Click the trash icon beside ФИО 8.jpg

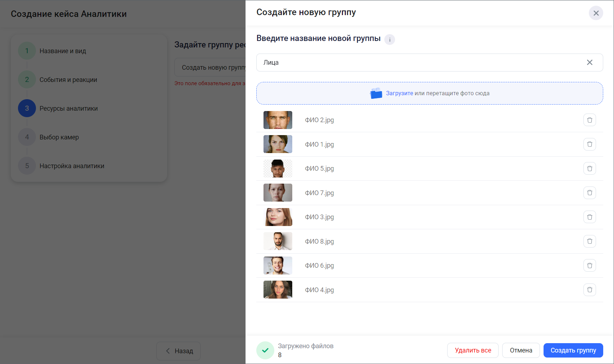click(590, 241)
